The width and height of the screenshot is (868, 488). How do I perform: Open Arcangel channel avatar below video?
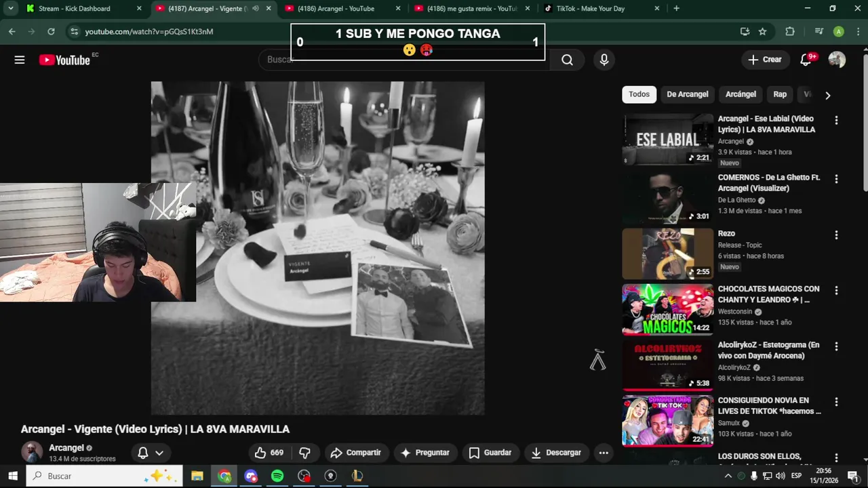tap(32, 453)
